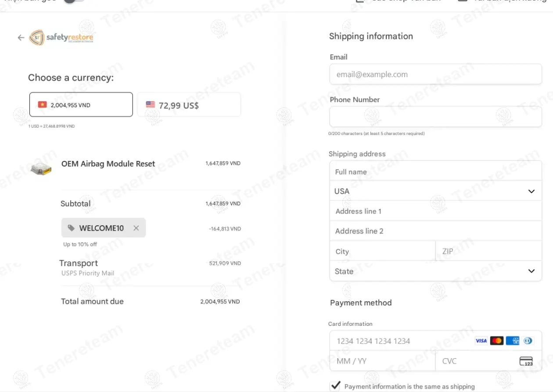Click the Email input field

tap(435, 75)
